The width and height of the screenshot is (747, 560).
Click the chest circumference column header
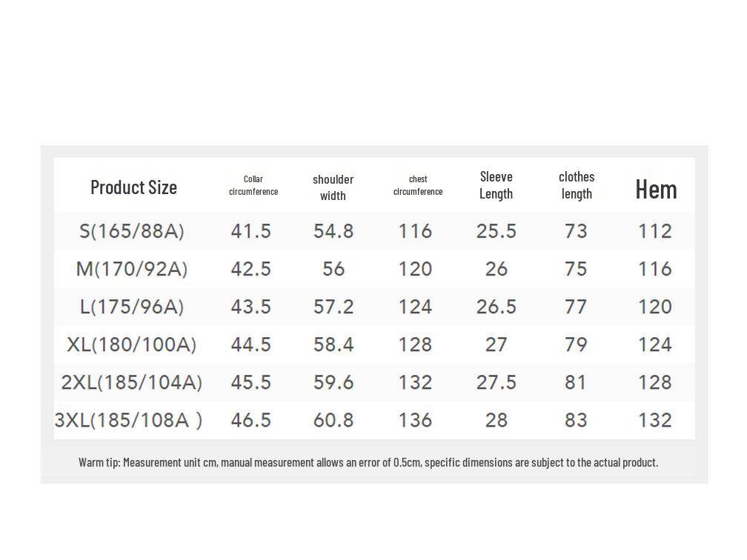418,185
